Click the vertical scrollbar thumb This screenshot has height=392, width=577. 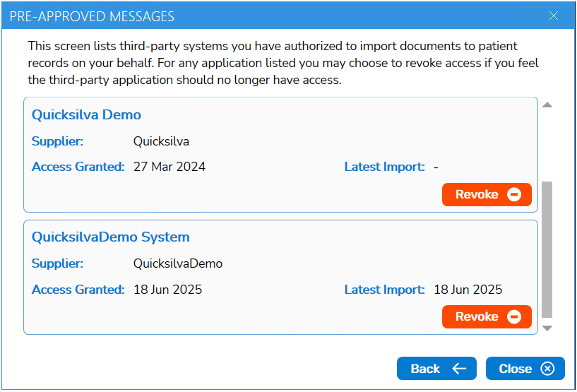547,249
